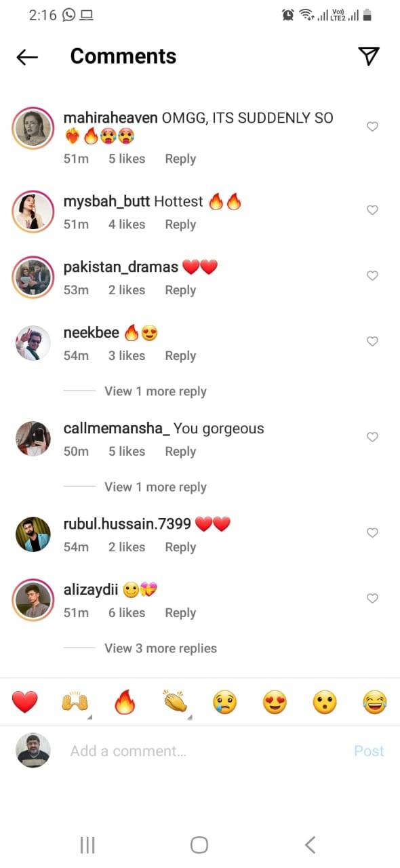Like mahiraheaven's comment with the heart
Image resolution: width=400 pixels, height=868 pixels.
pyautogui.click(x=372, y=126)
